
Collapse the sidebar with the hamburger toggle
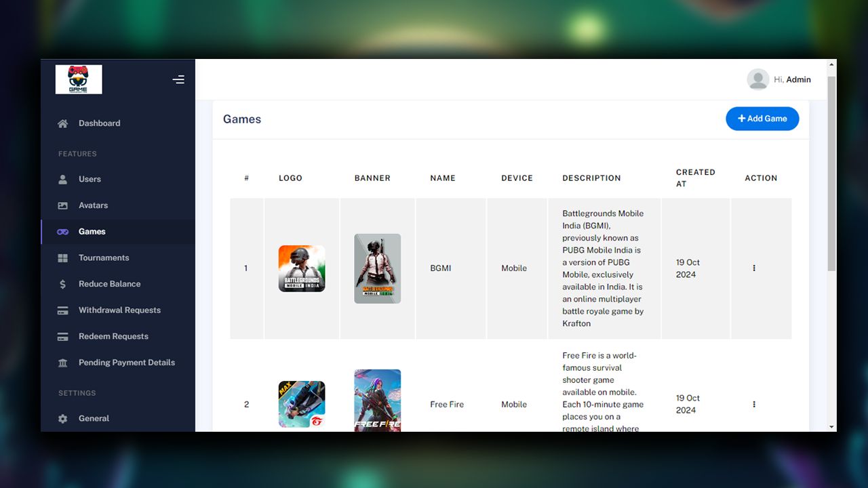click(x=178, y=80)
